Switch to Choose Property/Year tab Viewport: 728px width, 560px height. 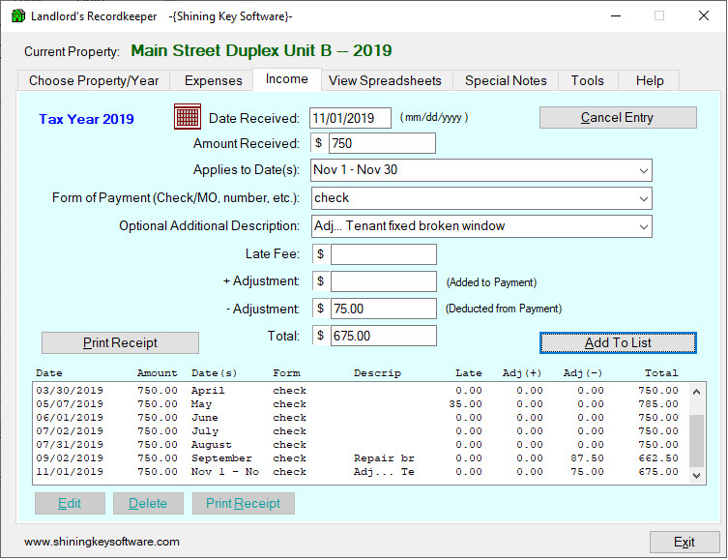(x=94, y=80)
